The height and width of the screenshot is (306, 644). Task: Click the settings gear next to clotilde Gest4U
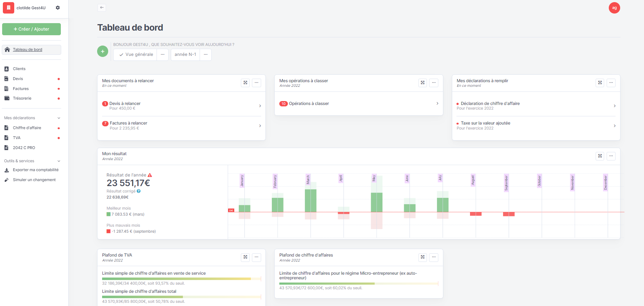(x=58, y=8)
